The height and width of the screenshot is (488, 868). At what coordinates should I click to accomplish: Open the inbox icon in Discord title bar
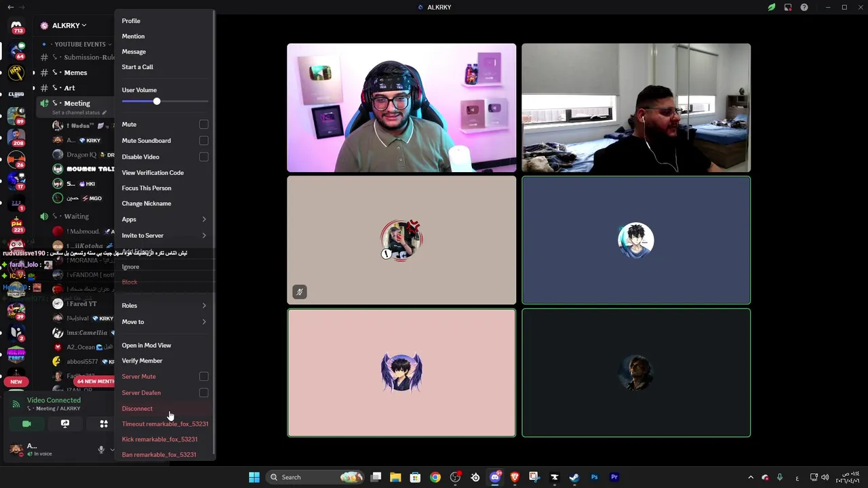tap(788, 7)
